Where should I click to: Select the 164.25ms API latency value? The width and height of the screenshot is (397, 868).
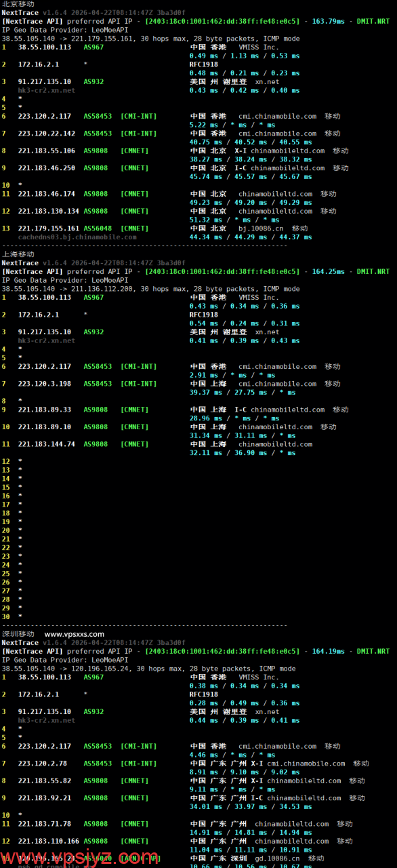328,272
